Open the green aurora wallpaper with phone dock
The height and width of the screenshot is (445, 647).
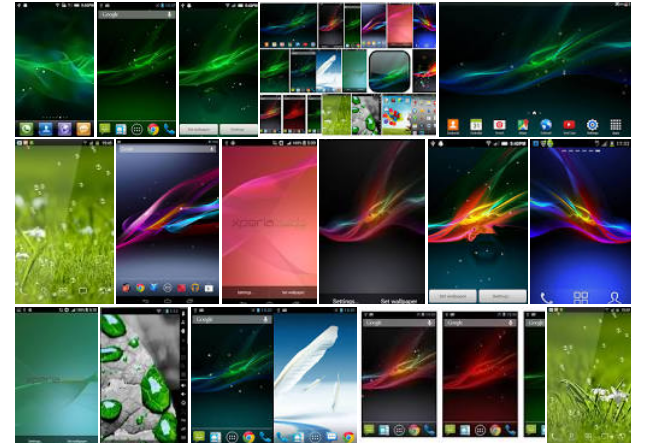(54, 69)
